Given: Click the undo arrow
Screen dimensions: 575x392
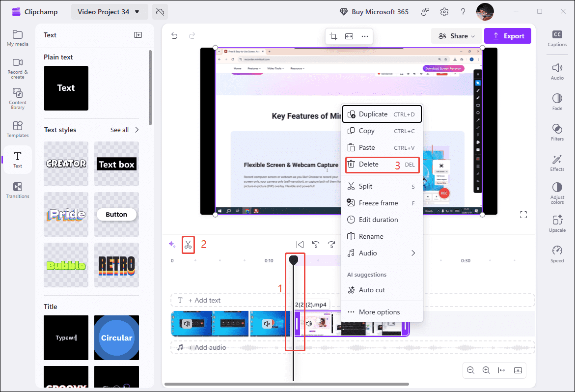Looking at the screenshot, I should tap(174, 35).
